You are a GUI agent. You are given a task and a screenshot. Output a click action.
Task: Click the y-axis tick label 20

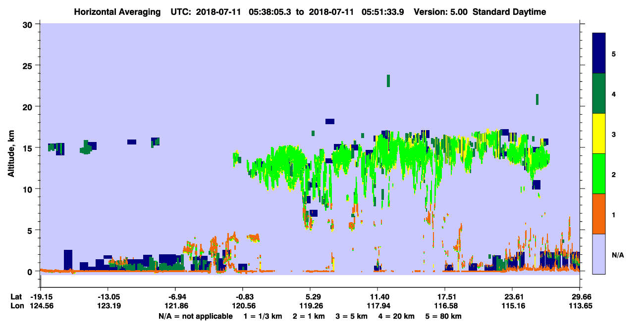[x=29, y=106]
